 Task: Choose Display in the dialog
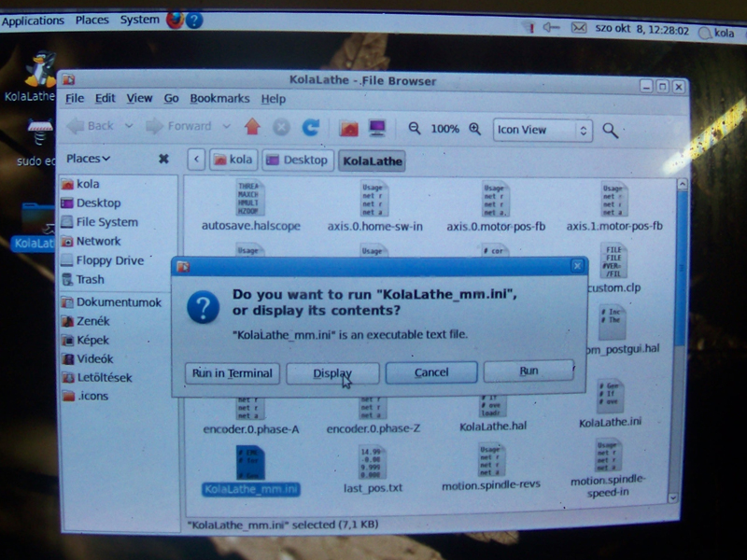[332, 373]
